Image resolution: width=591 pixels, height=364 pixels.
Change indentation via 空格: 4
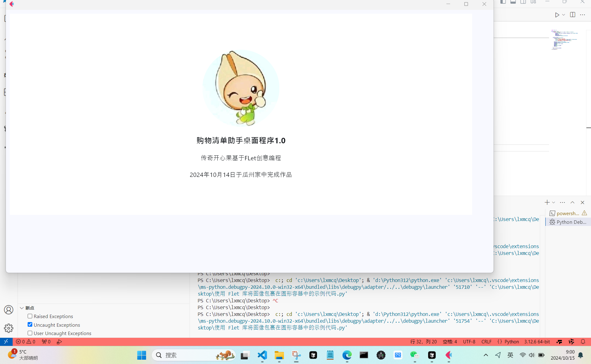click(x=450, y=342)
